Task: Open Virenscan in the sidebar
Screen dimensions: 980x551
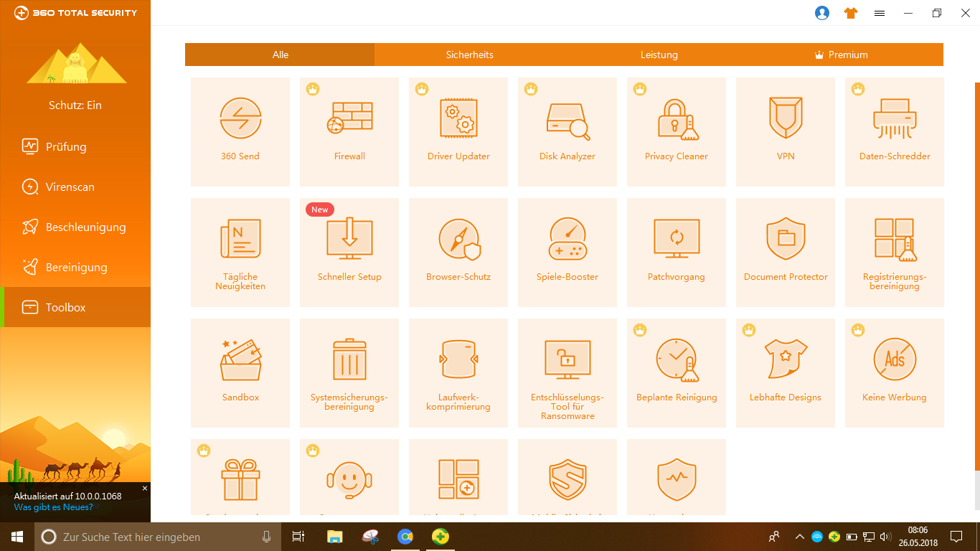Action: point(75,187)
